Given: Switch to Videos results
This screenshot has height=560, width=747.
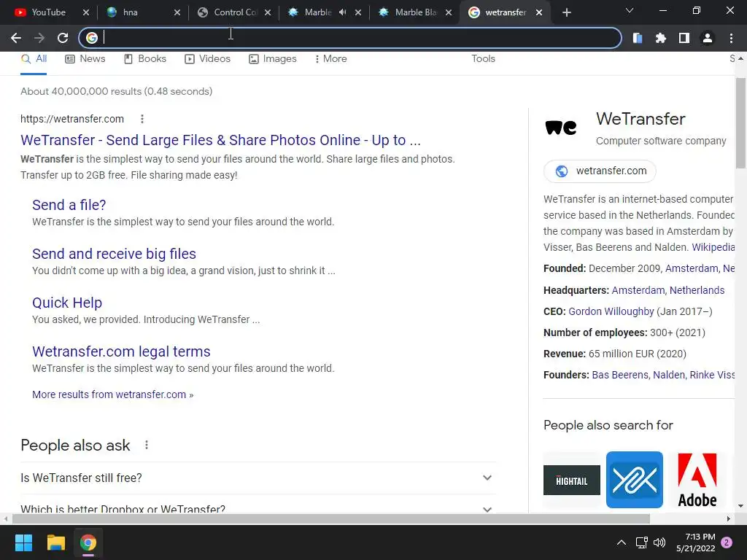Looking at the screenshot, I should [x=208, y=58].
